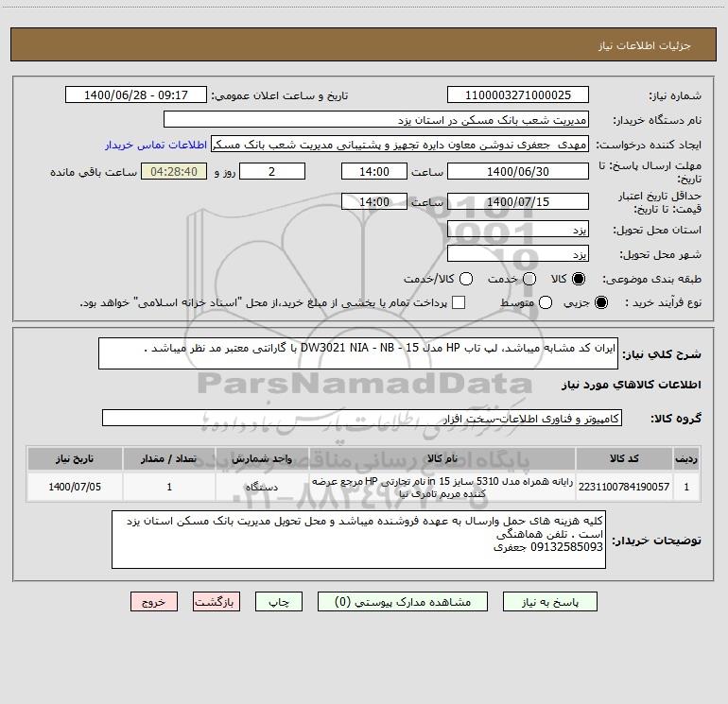Click the buyer organization name field
The width and height of the screenshot is (728, 704).
pos(376,120)
